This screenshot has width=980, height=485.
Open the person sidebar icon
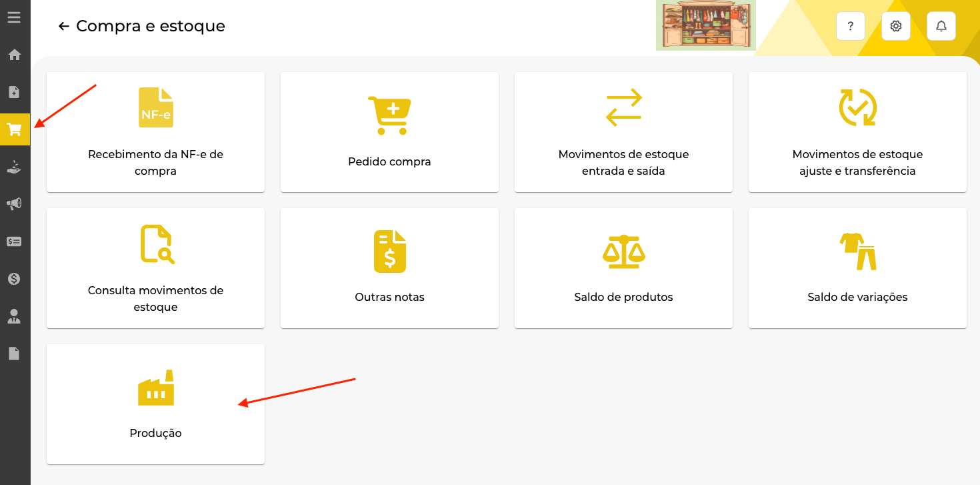14,316
